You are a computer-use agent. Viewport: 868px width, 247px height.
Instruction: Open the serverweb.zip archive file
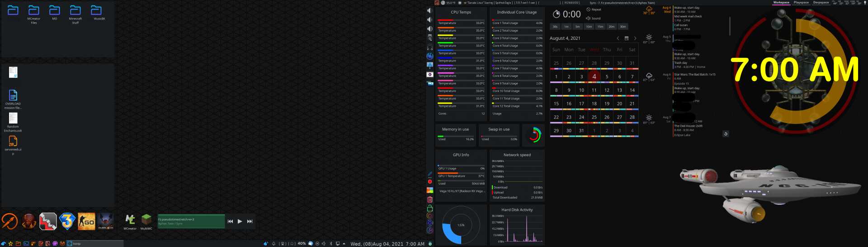(13, 141)
